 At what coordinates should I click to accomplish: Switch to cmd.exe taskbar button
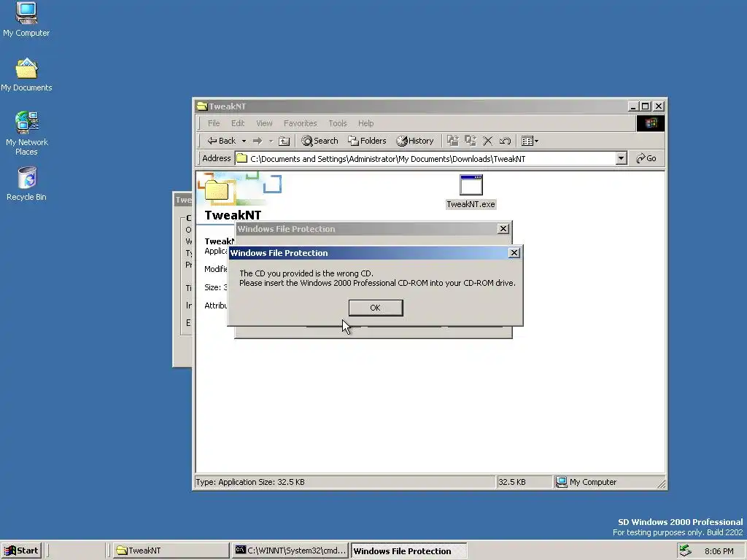coord(290,551)
